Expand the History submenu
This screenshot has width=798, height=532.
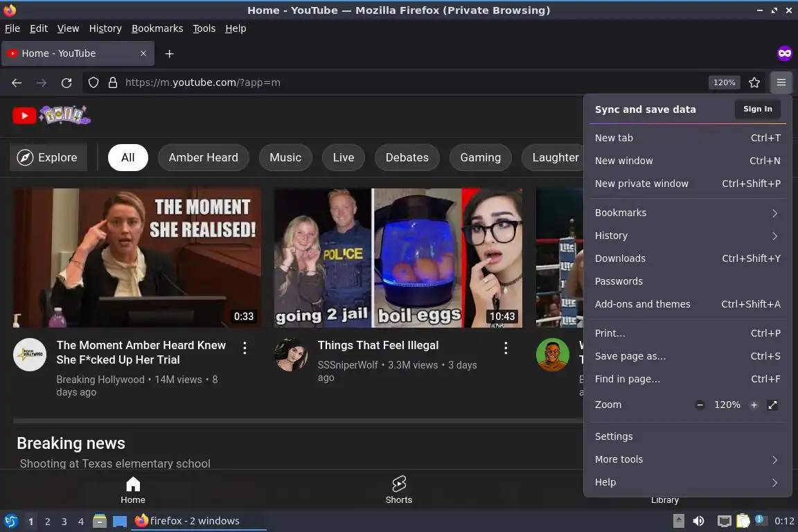point(687,236)
